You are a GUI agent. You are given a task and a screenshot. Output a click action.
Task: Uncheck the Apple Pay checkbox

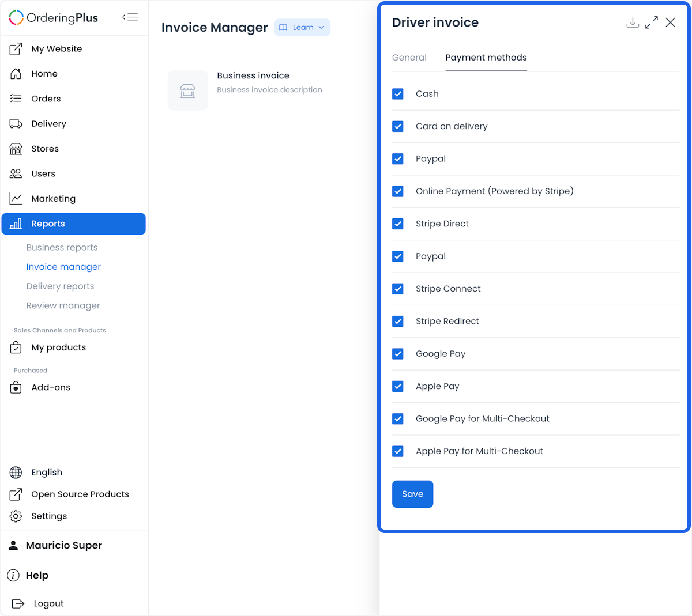[398, 386]
